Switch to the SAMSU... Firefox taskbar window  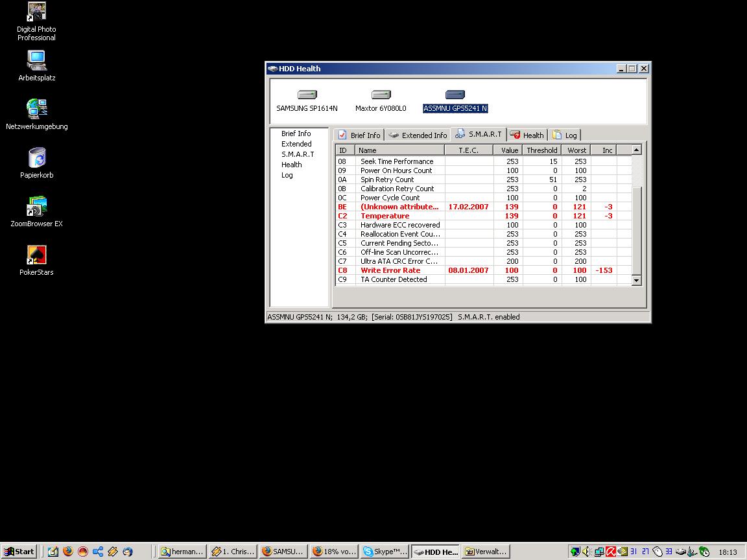pyautogui.click(x=283, y=552)
